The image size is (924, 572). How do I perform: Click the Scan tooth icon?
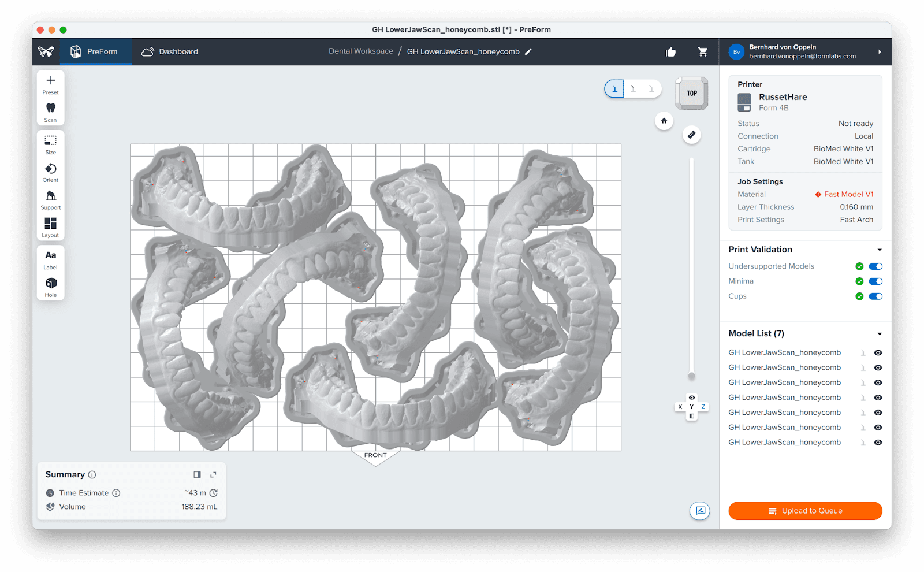tap(51, 111)
